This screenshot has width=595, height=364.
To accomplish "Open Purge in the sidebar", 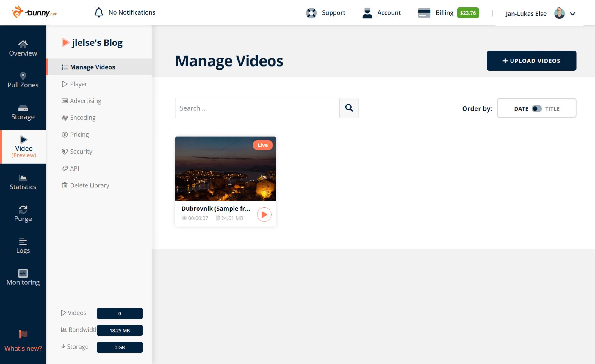I will 23,214.
